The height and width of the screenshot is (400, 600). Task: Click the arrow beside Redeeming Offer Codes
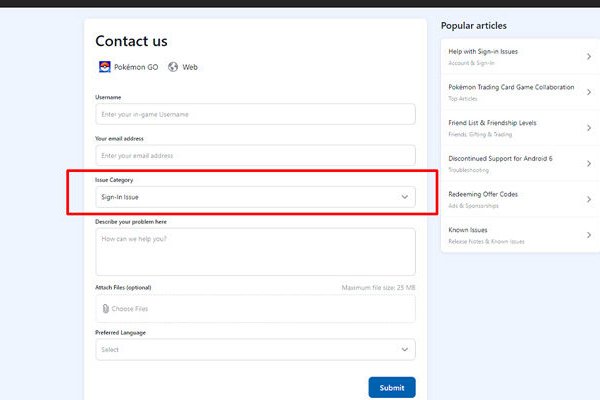[588, 199]
